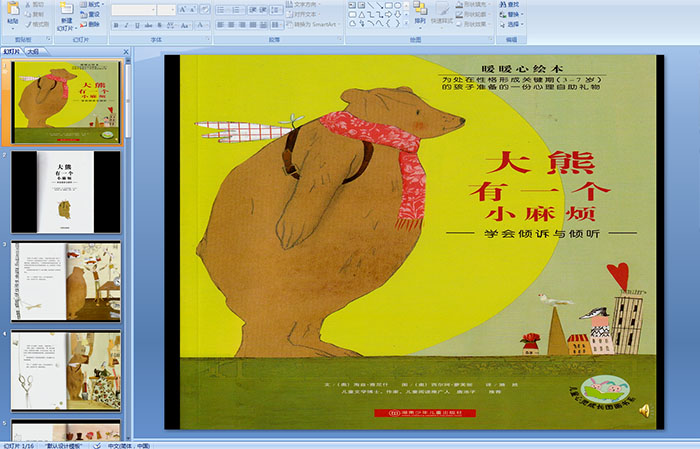Select the Right Brace shape in gallery

(x=397, y=23)
